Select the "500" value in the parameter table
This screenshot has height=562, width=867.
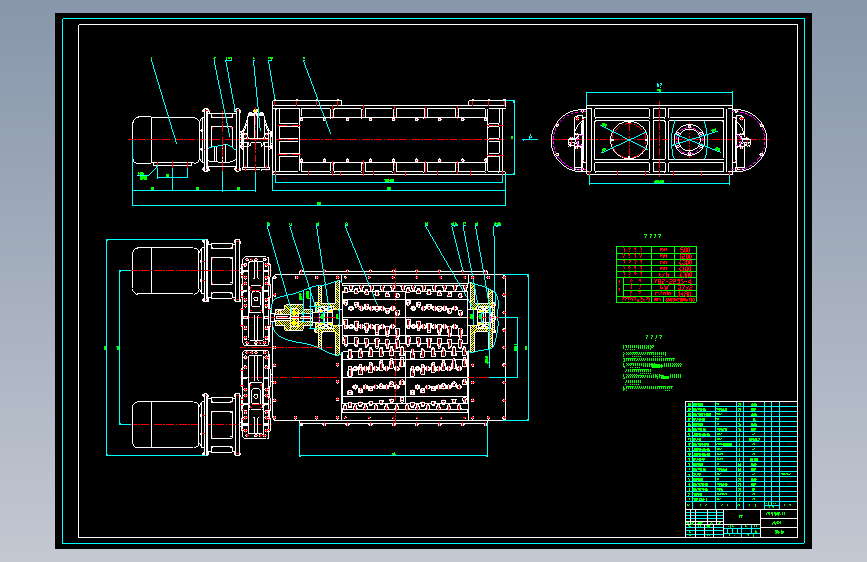pos(685,250)
